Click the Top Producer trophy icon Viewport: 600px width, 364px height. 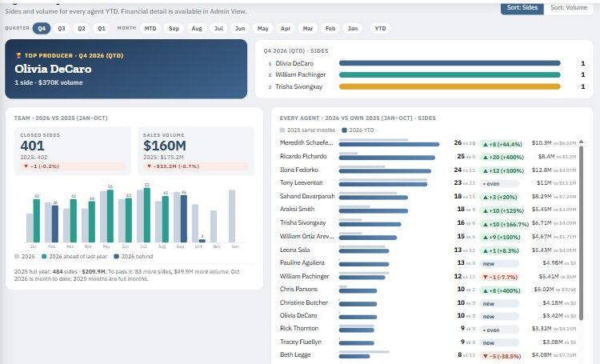[x=18, y=55]
